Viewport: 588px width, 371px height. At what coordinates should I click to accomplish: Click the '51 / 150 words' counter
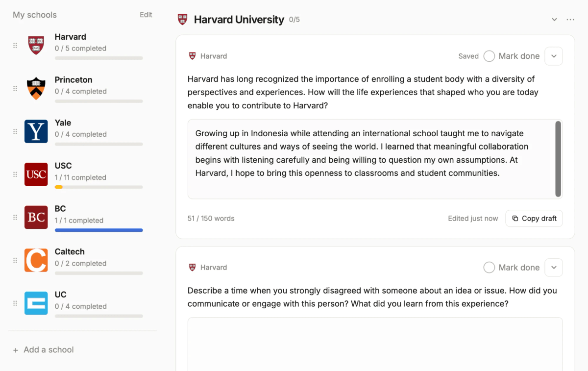(211, 219)
